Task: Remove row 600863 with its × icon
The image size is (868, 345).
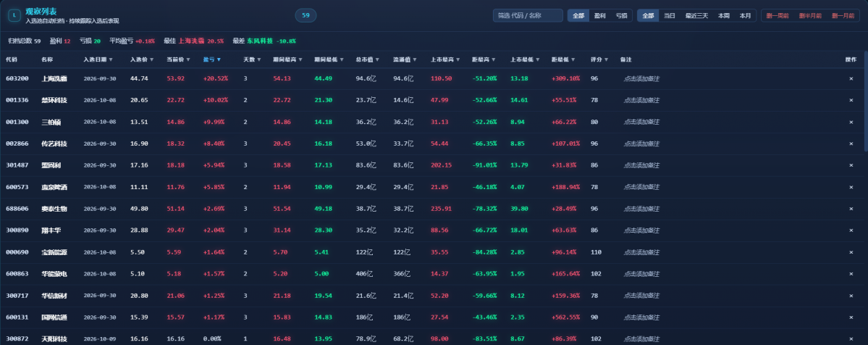Action: tap(851, 273)
